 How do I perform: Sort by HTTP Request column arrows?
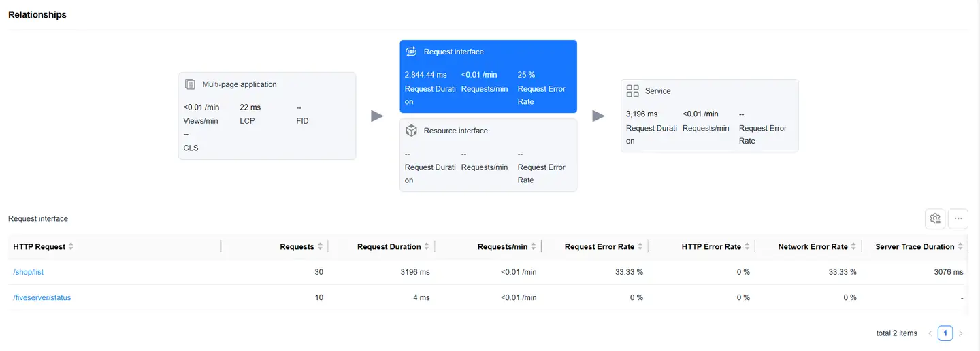point(71,247)
